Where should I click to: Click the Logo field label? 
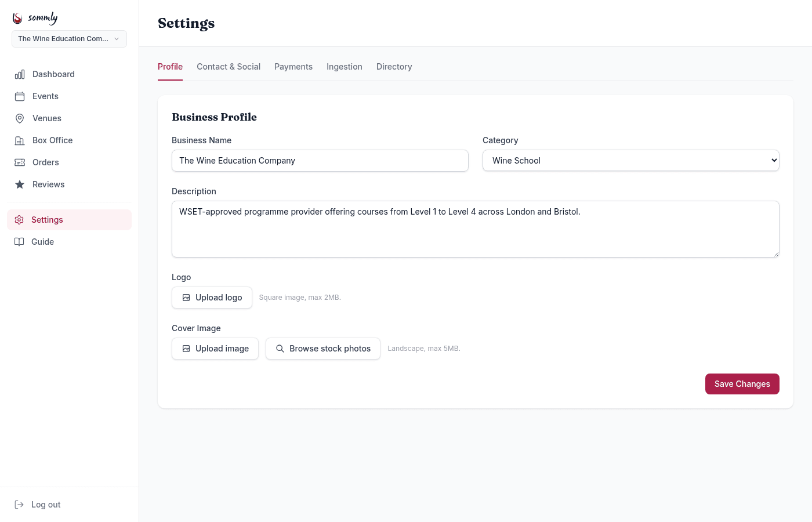(x=181, y=277)
